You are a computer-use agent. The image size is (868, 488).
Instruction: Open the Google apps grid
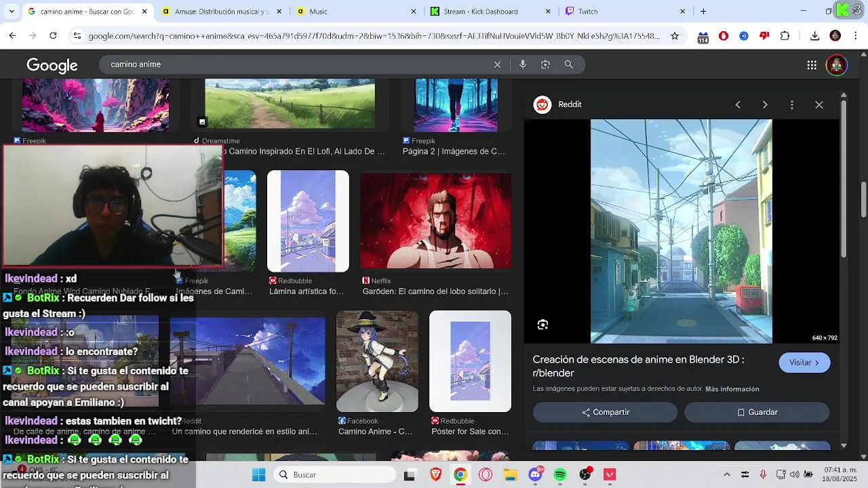click(812, 65)
